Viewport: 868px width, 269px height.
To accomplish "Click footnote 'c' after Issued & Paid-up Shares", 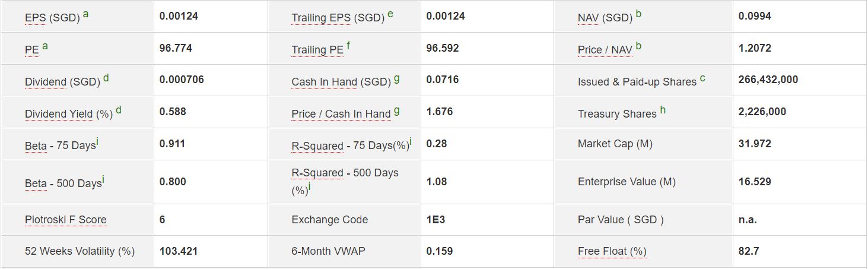I will coord(702,78).
